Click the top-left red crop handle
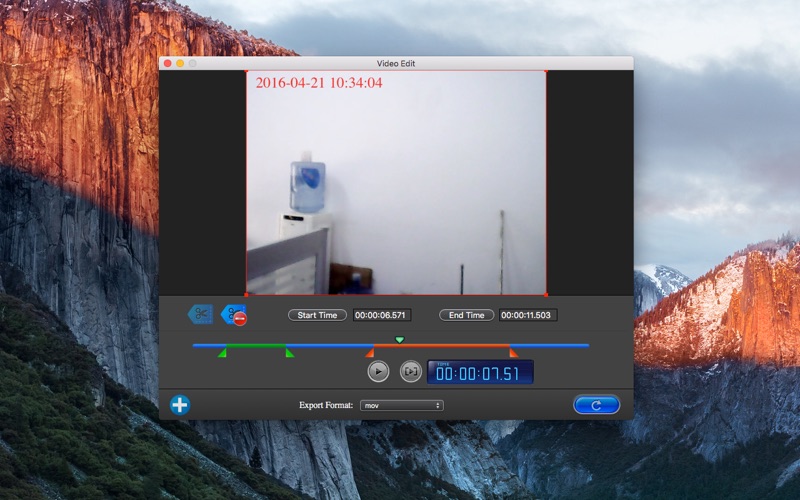The image size is (800, 500). pyautogui.click(x=247, y=71)
